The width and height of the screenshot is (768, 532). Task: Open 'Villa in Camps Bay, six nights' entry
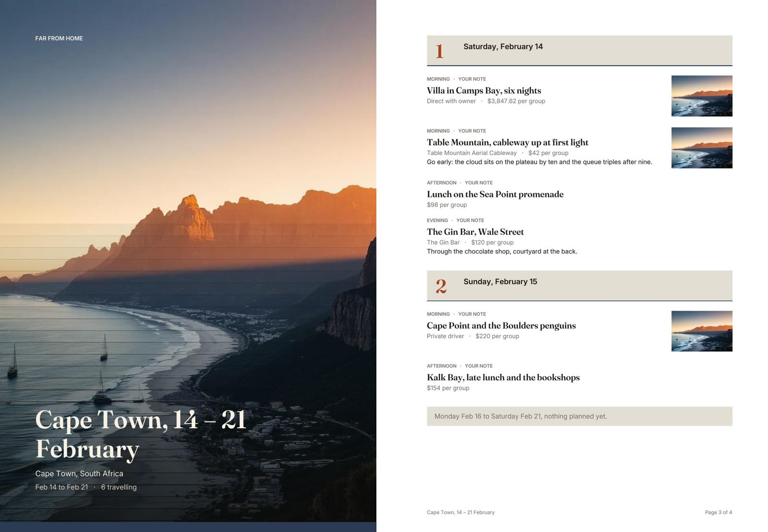click(484, 90)
